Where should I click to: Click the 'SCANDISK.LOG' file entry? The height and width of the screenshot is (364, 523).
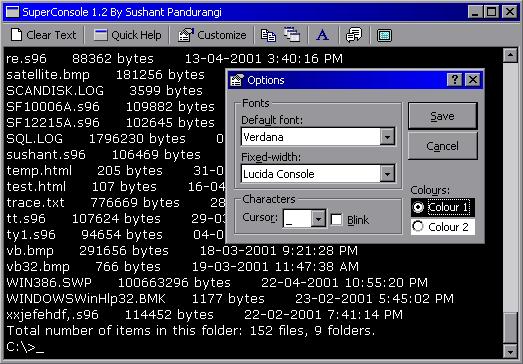[55, 90]
